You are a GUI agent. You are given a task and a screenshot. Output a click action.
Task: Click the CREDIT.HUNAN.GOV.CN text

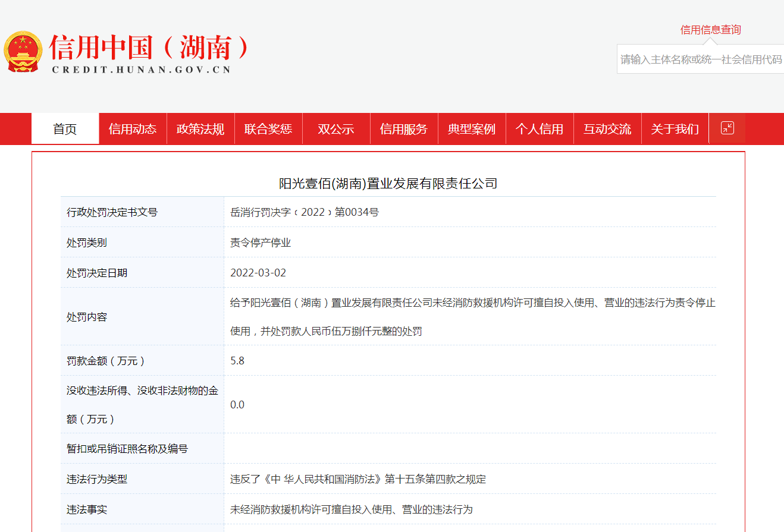[141, 70]
